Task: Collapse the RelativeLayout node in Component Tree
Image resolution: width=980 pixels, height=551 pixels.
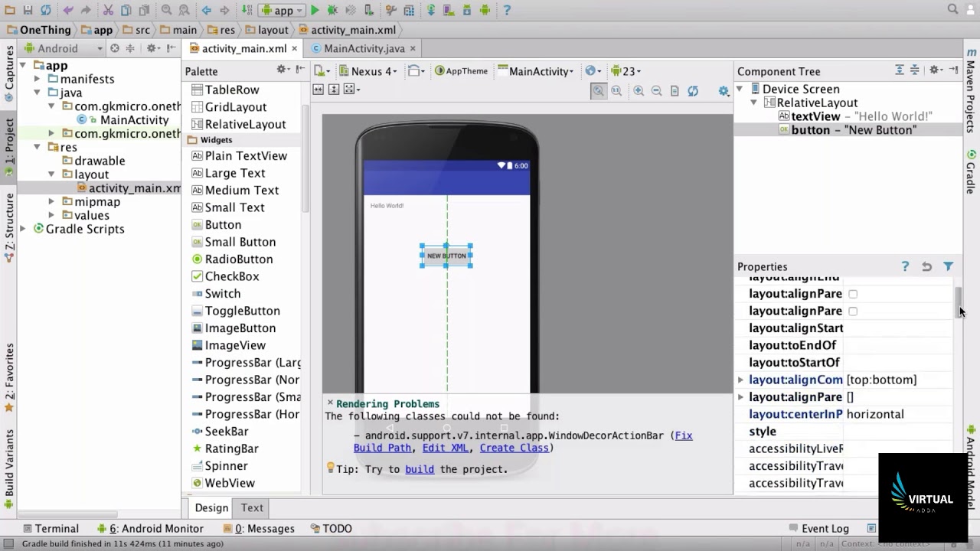Action: [x=753, y=103]
